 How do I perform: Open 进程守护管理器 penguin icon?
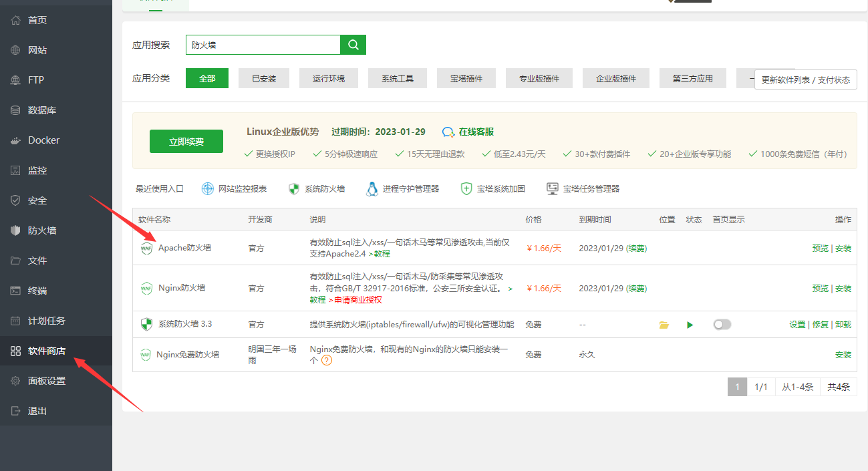pyautogui.click(x=372, y=189)
